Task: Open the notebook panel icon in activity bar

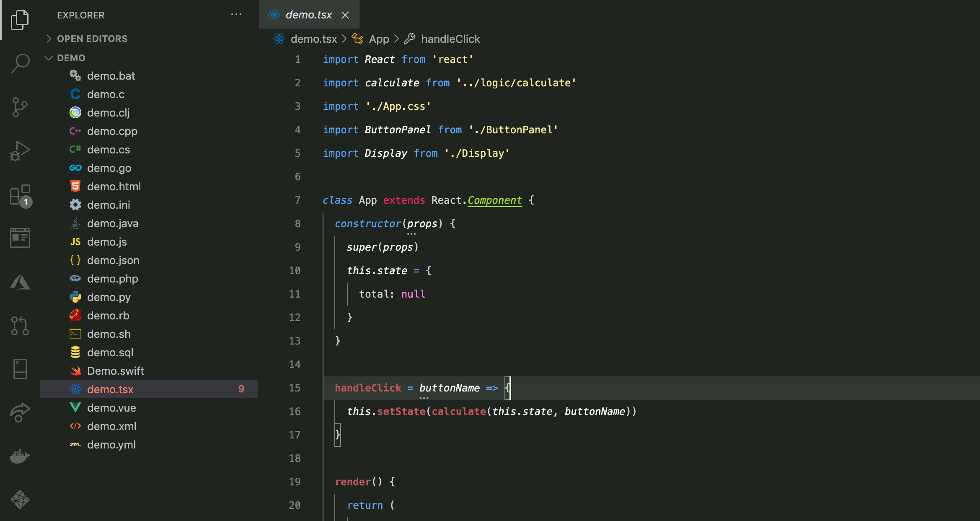Action: [x=20, y=369]
